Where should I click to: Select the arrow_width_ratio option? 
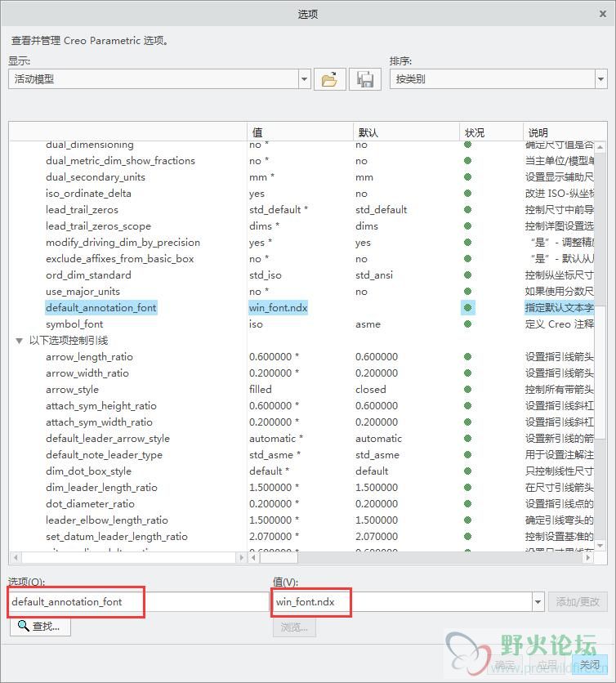coord(87,373)
